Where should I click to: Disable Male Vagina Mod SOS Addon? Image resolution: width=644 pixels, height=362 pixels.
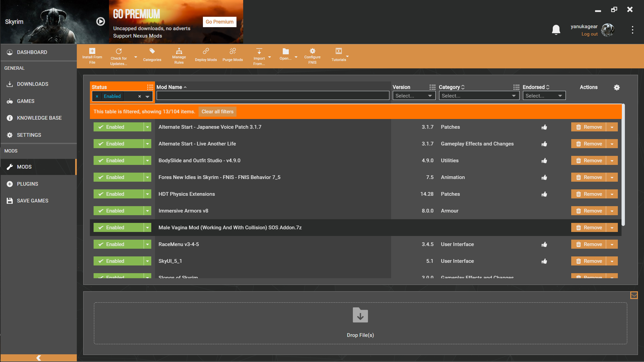tap(118, 228)
